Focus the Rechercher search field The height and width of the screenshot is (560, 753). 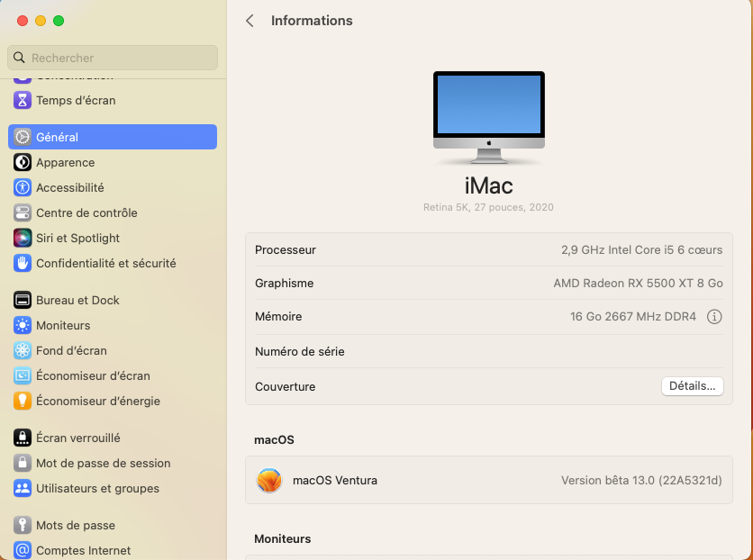(x=113, y=58)
